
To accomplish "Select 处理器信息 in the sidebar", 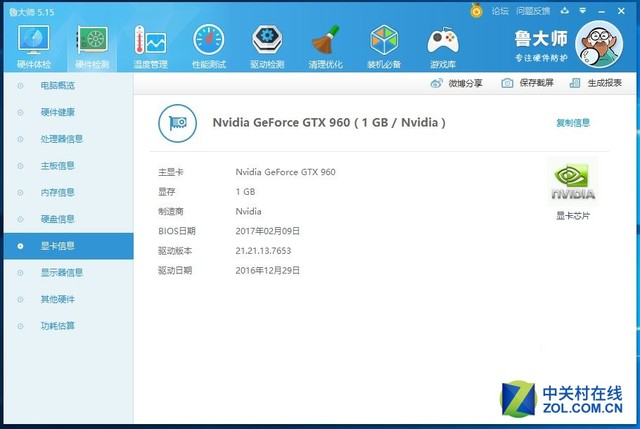I will click(61, 139).
